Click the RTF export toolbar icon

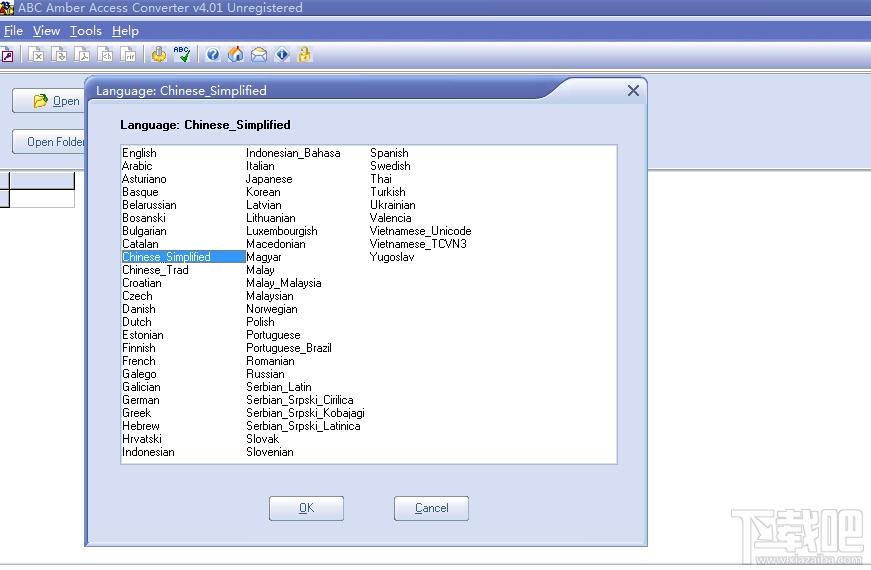coord(128,54)
